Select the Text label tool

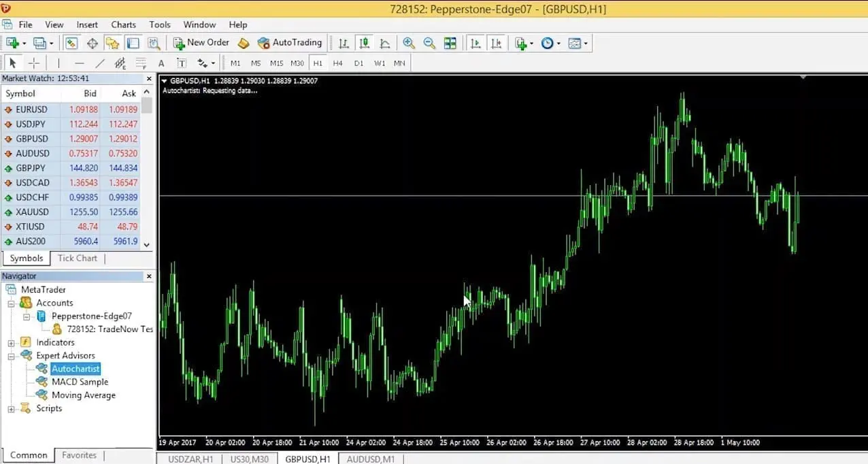181,63
